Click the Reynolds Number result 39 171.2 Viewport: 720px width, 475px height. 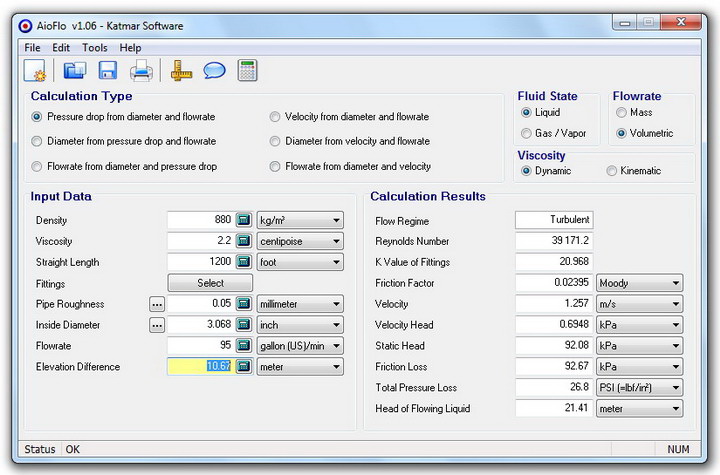pos(554,241)
